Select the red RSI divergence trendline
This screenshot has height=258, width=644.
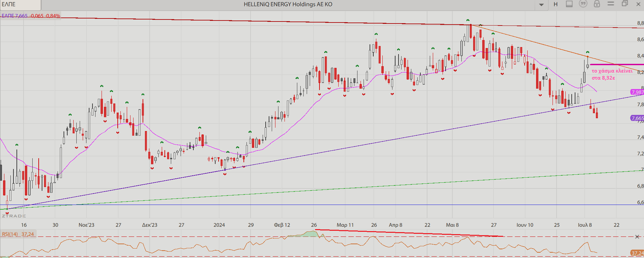click(x=409, y=233)
